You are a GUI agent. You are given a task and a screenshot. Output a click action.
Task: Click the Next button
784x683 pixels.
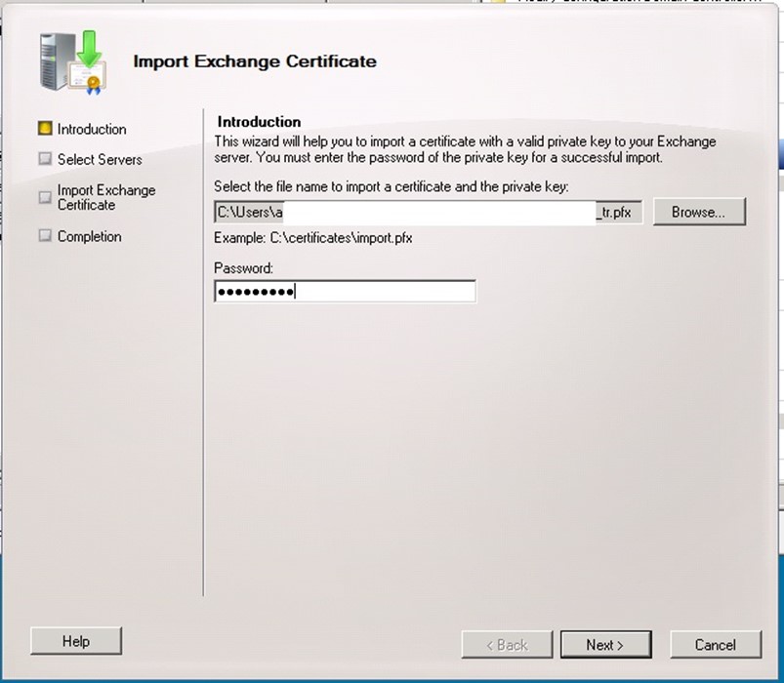(606, 645)
